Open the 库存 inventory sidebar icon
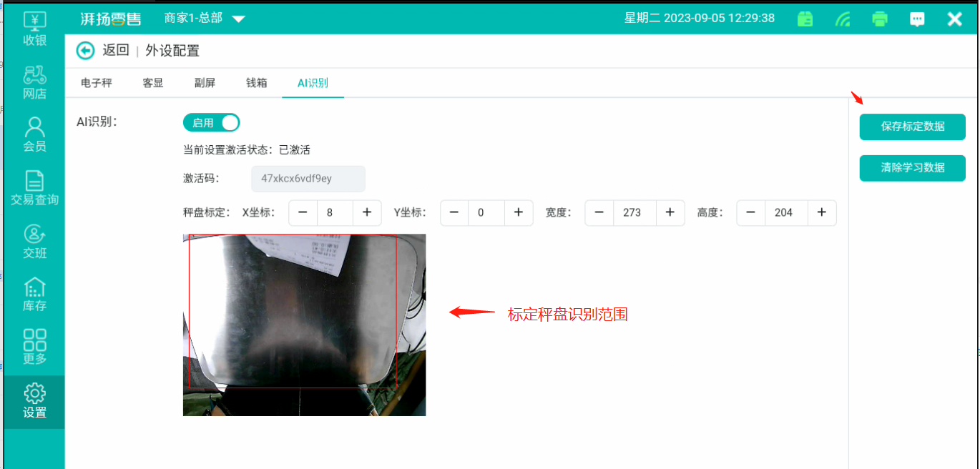Viewport: 980px width, 469px height. [x=34, y=295]
